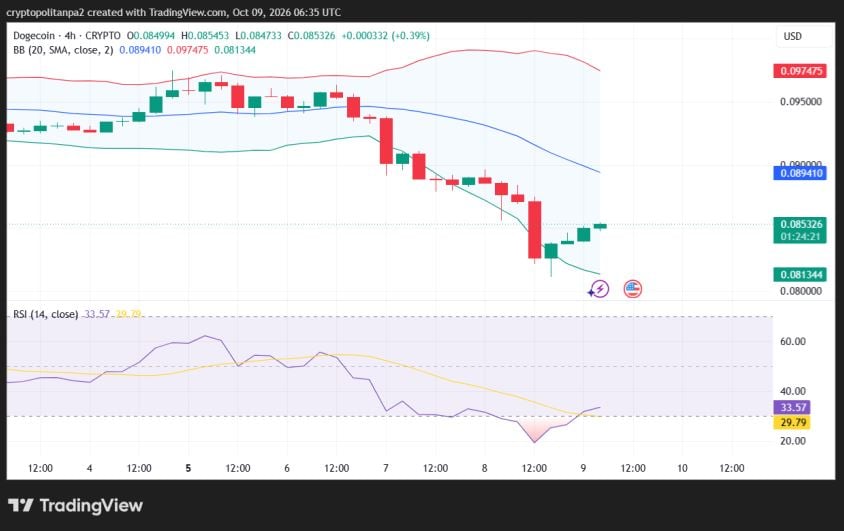Click the lightning bolt event icon
Viewport: 844px width, 531px height.
coord(599,289)
